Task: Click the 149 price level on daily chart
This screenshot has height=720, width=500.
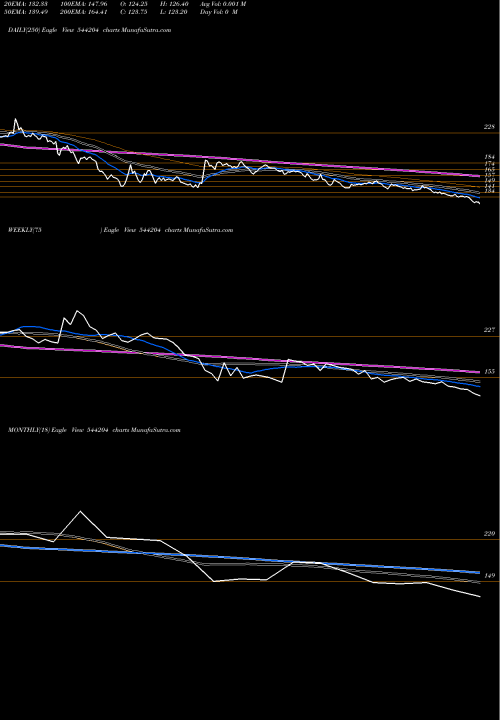Action: coord(489,180)
